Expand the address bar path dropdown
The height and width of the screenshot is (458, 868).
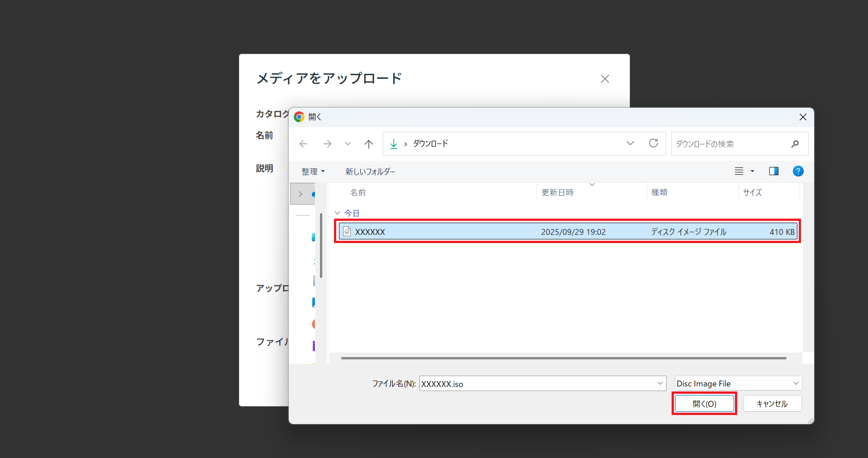click(x=630, y=143)
